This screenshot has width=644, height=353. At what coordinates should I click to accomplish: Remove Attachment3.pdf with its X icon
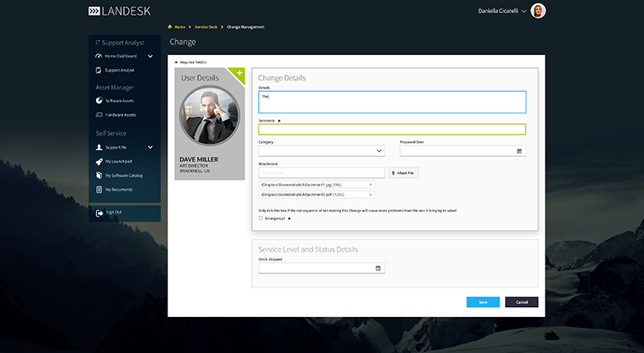click(370, 195)
